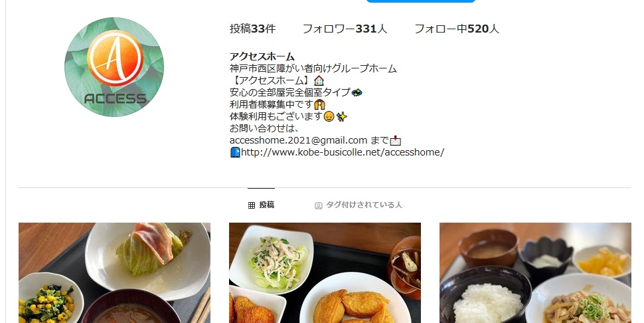Switch to the タグ付けされている人 tab
This screenshot has height=323, width=644.
point(358,205)
